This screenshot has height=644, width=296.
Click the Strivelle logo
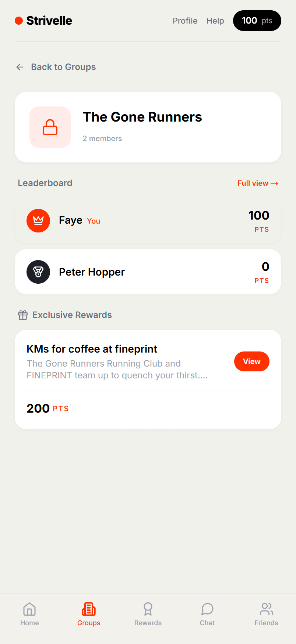43,21
